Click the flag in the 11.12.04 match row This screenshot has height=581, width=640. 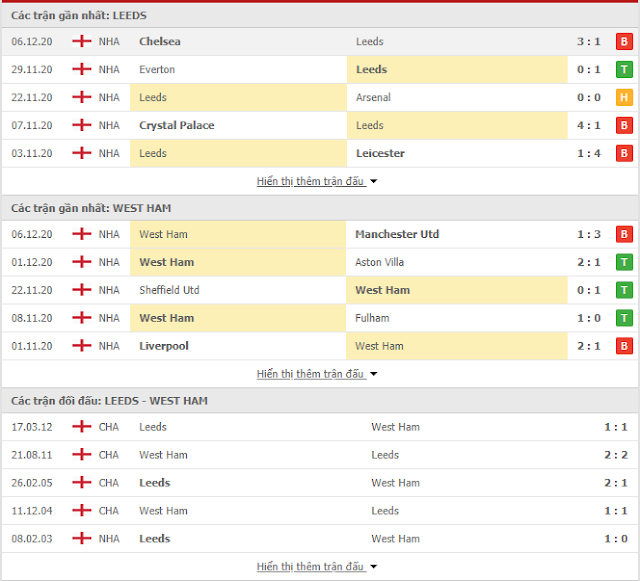click(82, 510)
